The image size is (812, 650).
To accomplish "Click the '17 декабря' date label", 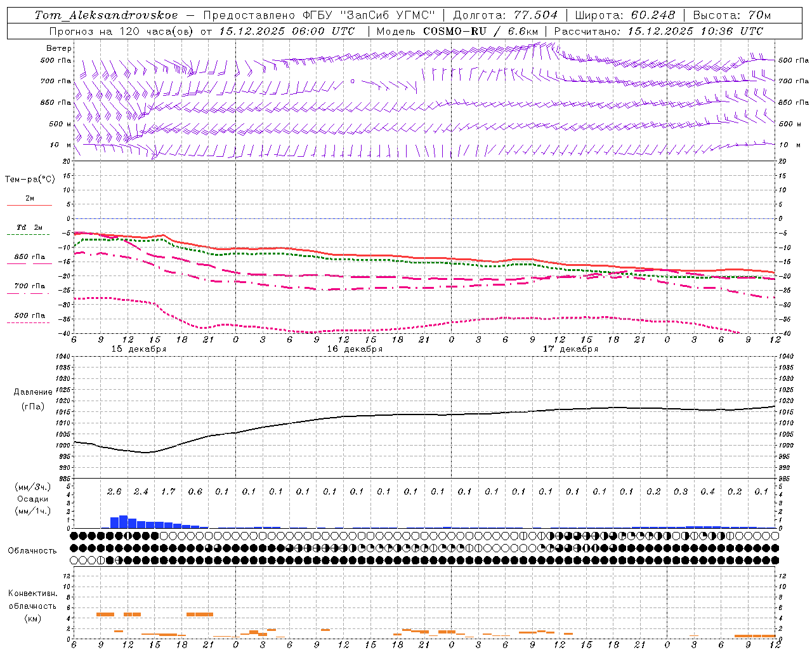I will (x=570, y=349).
